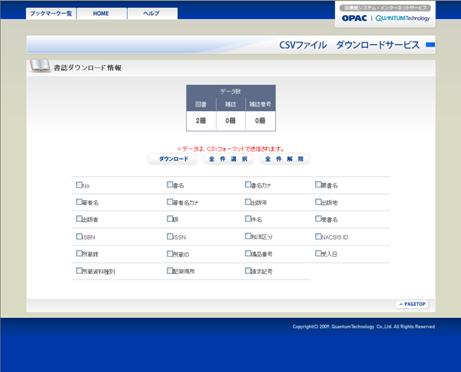This screenshot has width=461, height=372.
Task: Click the 雑誌巻号 column header
Action: click(260, 104)
